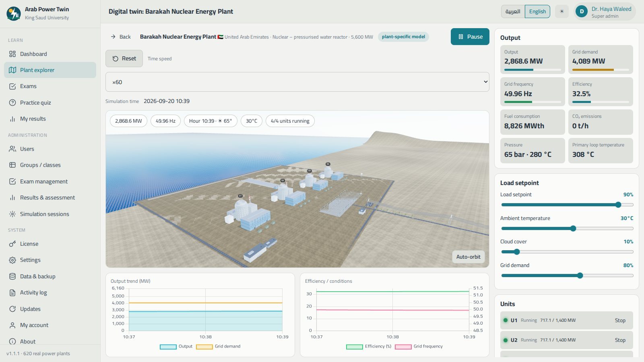Screen dimensions: 644x362
Task: Switch language to English
Action: click(537, 11)
